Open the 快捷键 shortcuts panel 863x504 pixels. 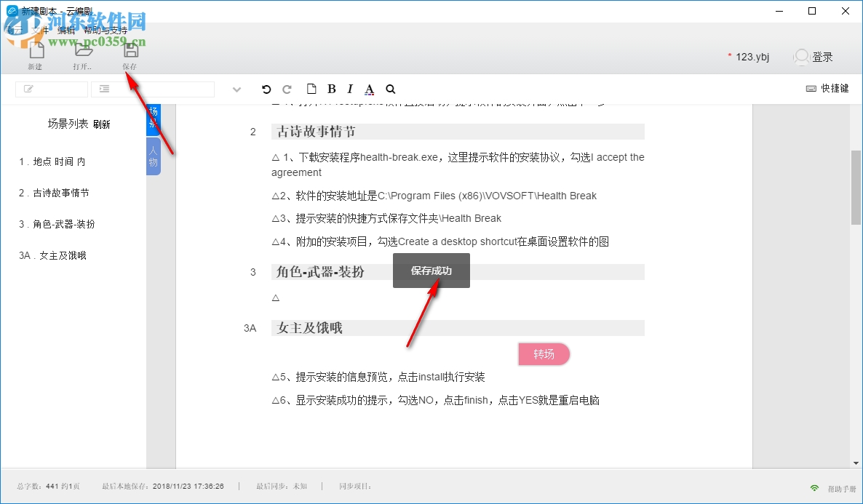click(x=827, y=87)
